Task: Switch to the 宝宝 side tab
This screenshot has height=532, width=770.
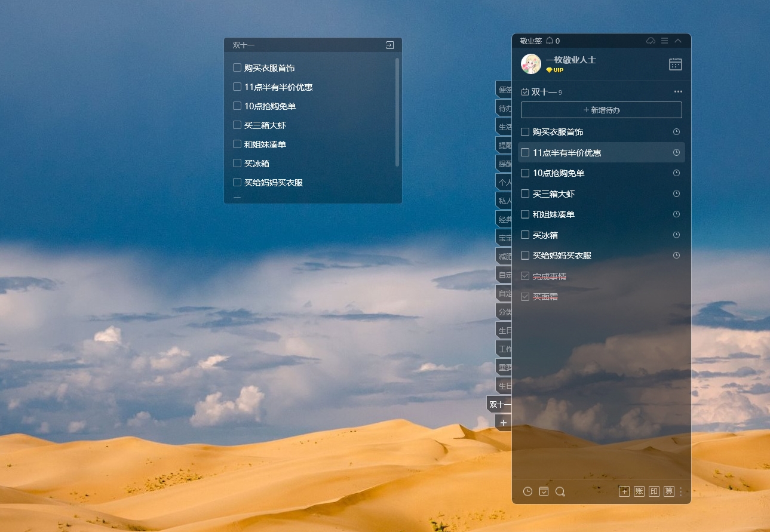Action: pyautogui.click(x=504, y=238)
